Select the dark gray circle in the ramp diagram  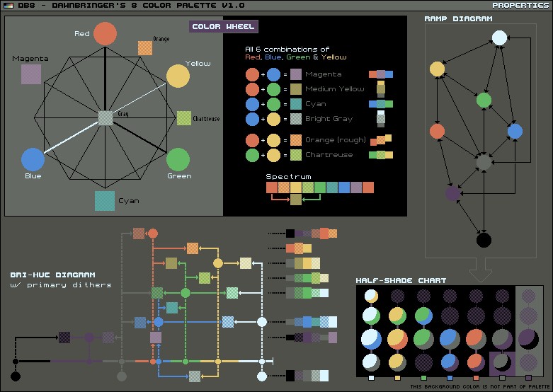tap(484, 163)
